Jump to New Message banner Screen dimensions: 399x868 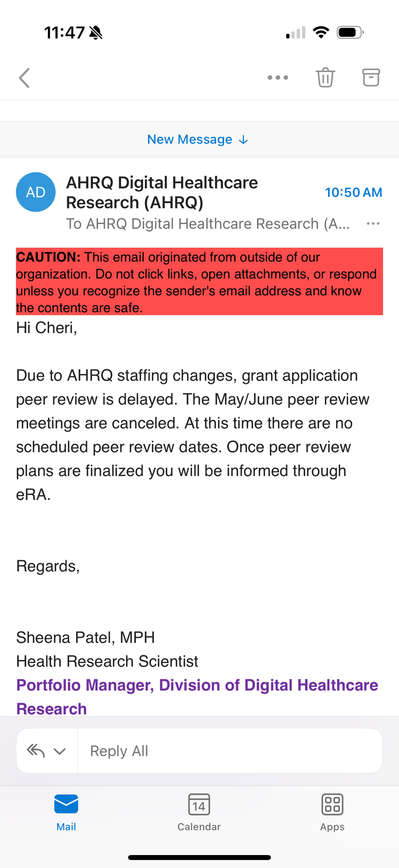coord(198,139)
